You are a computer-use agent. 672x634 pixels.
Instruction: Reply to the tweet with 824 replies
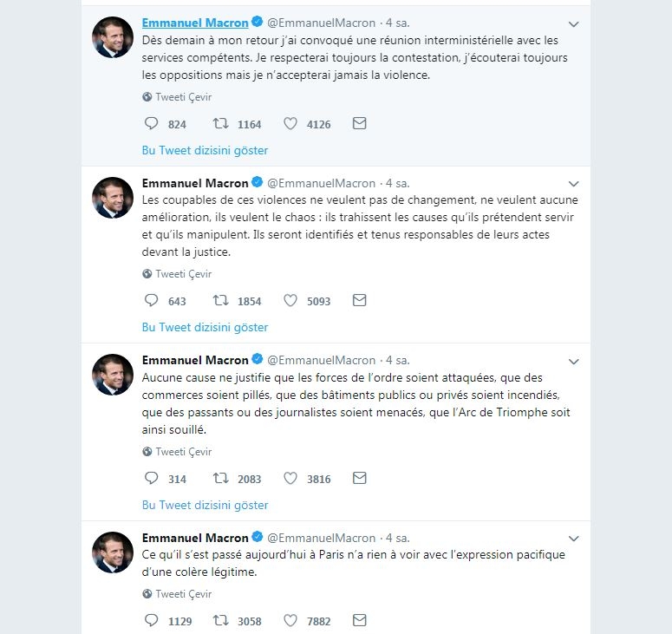[152, 124]
